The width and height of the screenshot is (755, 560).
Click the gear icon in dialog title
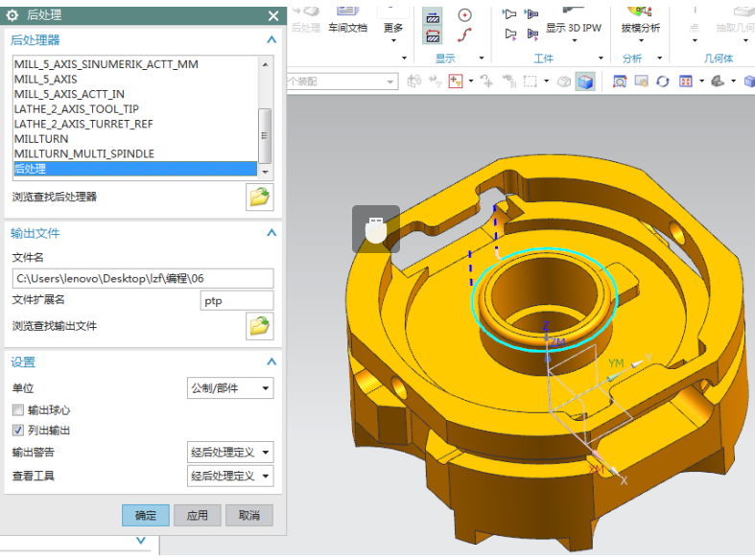tap(12, 15)
